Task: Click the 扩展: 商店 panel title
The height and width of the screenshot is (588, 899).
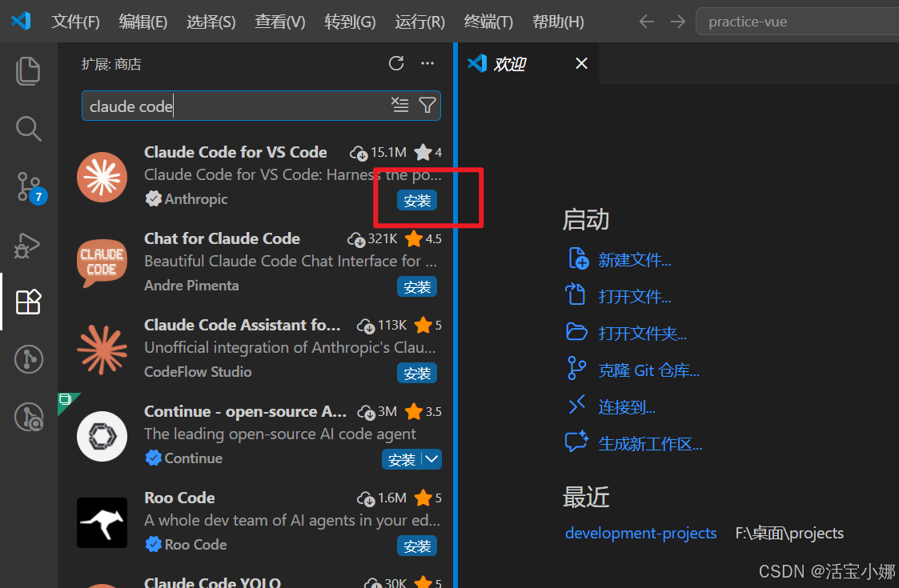Action: (x=111, y=64)
